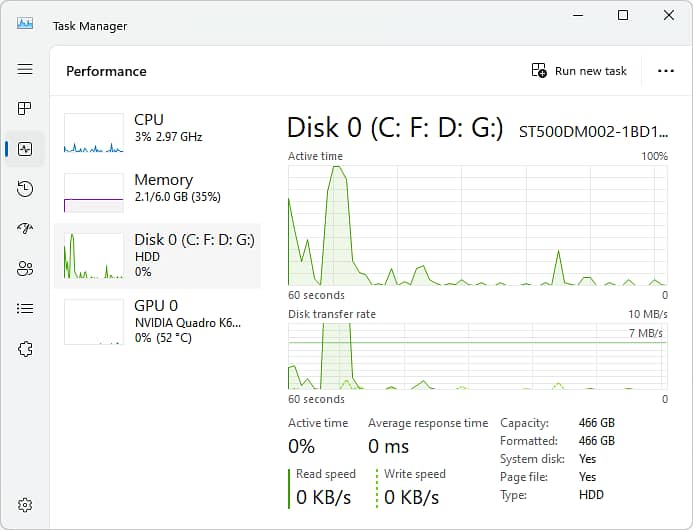Select the Disk 0 (C: F: D: G:) item
The image size is (693, 530).
point(157,256)
